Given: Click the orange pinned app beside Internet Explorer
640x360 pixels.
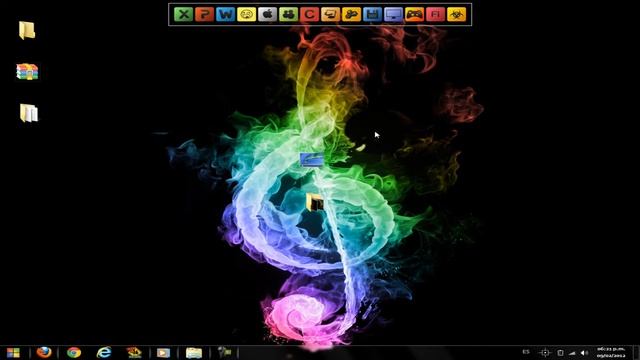Looking at the screenshot, I should [133, 352].
